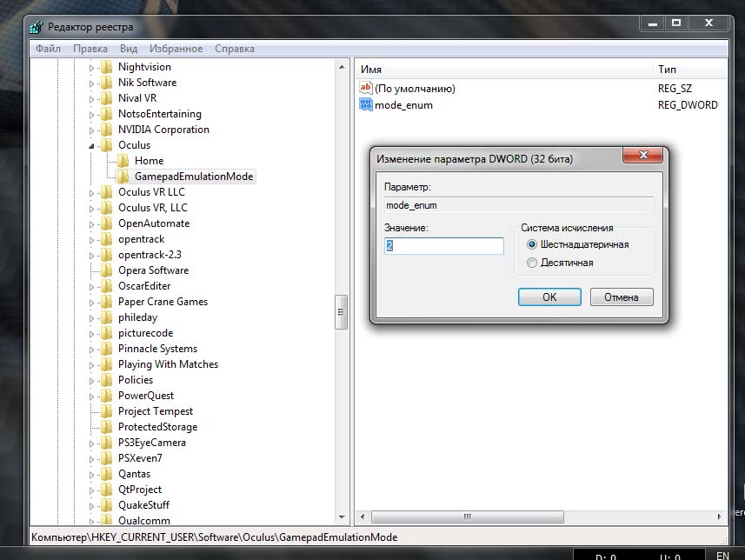Click the Pinnacle Systems folder icon
Image resolution: width=745 pixels, height=560 pixels.
pos(108,349)
